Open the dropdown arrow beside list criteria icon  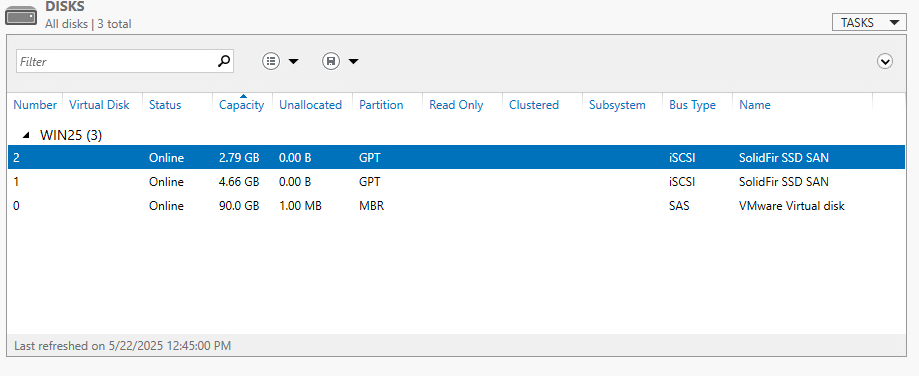click(x=293, y=61)
